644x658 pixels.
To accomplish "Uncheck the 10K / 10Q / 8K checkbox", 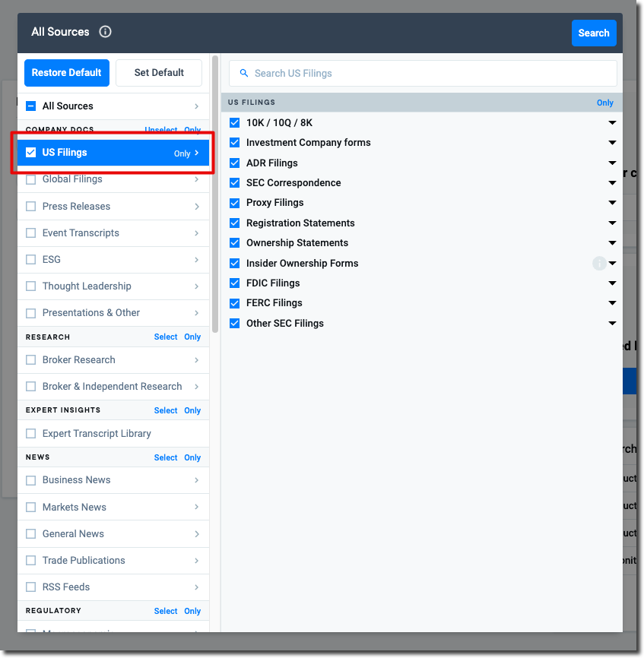I will [235, 122].
